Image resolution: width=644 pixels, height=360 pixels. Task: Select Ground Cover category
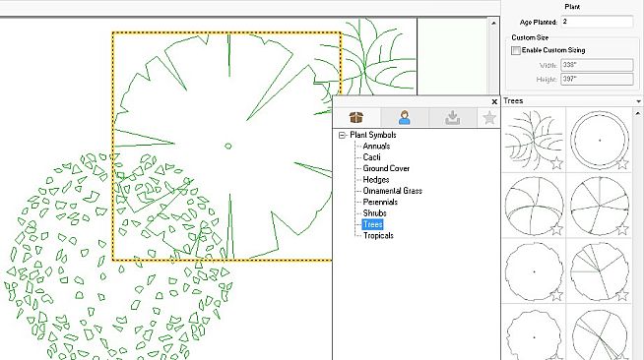tap(386, 168)
